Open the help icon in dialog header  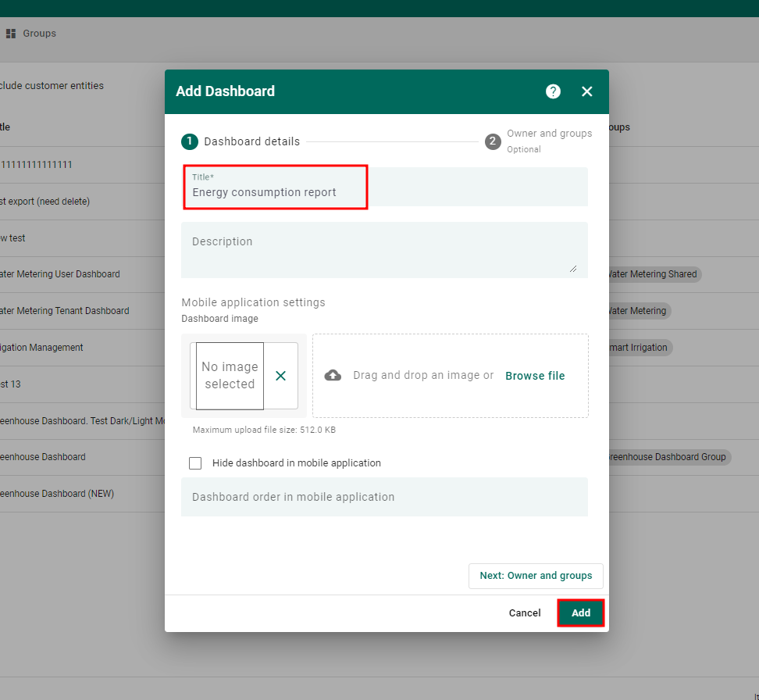[x=553, y=91]
